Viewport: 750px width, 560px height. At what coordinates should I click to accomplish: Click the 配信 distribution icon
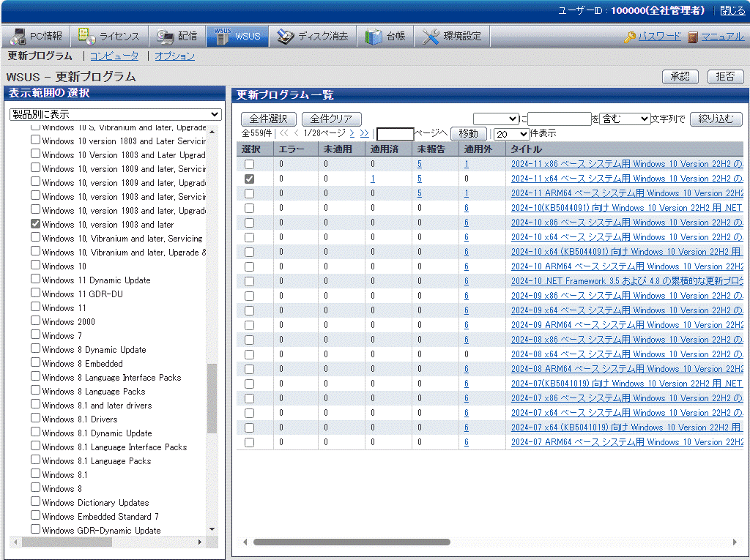coord(166,37)
